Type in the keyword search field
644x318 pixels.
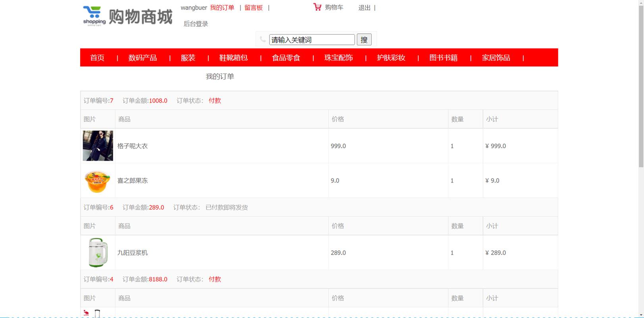312,40
